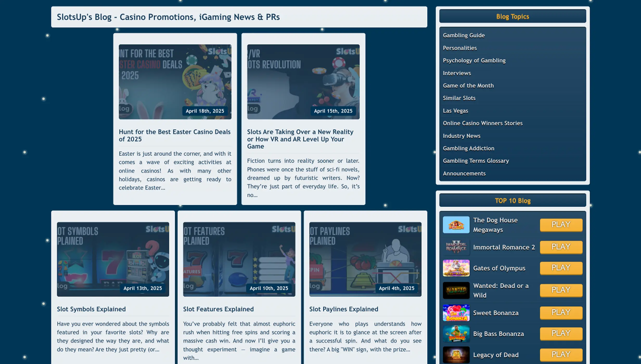641x364 pixels.
Task: Click The Dog House Megaways game icon
Action: [x=456, y=225]
